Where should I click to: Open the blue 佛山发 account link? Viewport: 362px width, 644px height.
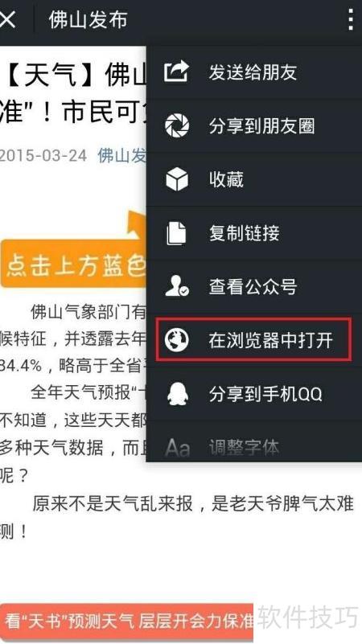click(121, 156)
